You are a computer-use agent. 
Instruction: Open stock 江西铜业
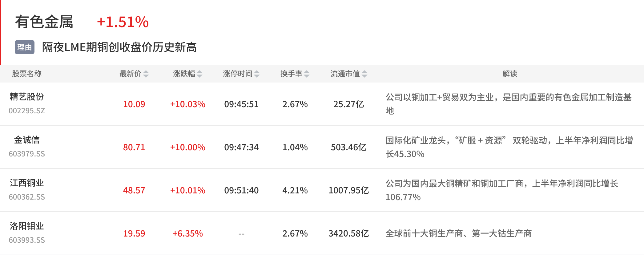[27, 183]
